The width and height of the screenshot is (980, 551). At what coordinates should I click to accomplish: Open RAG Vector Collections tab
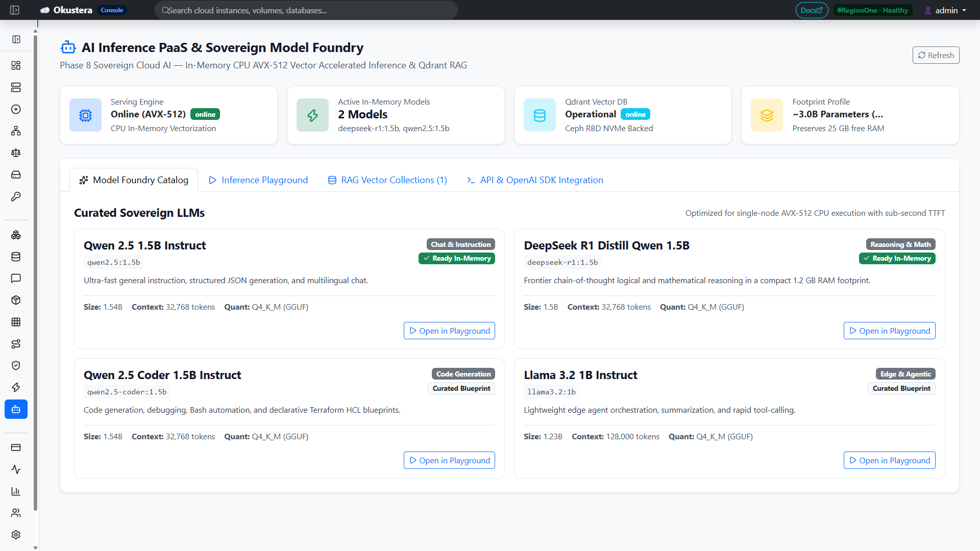click(387, 180)
